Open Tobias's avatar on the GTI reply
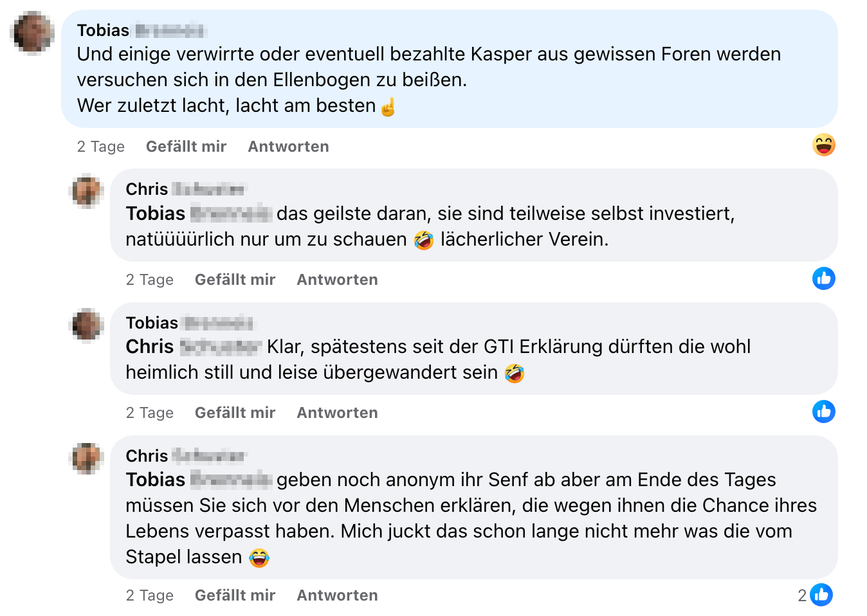This screenshot has height=616, width=867. [x=87, y=325]
